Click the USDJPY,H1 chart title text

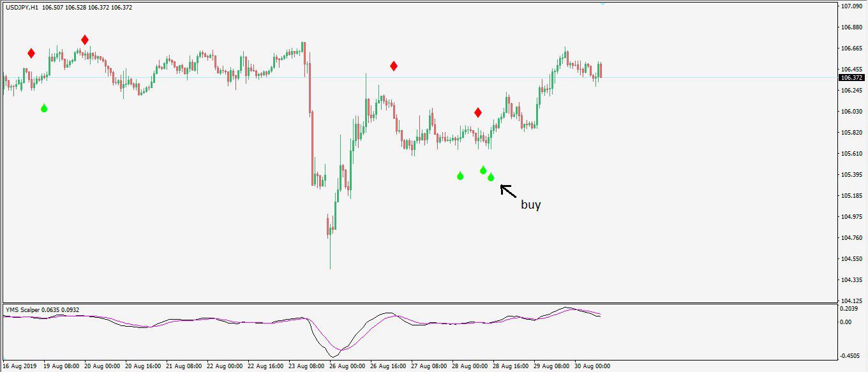[x=22, y=8]
